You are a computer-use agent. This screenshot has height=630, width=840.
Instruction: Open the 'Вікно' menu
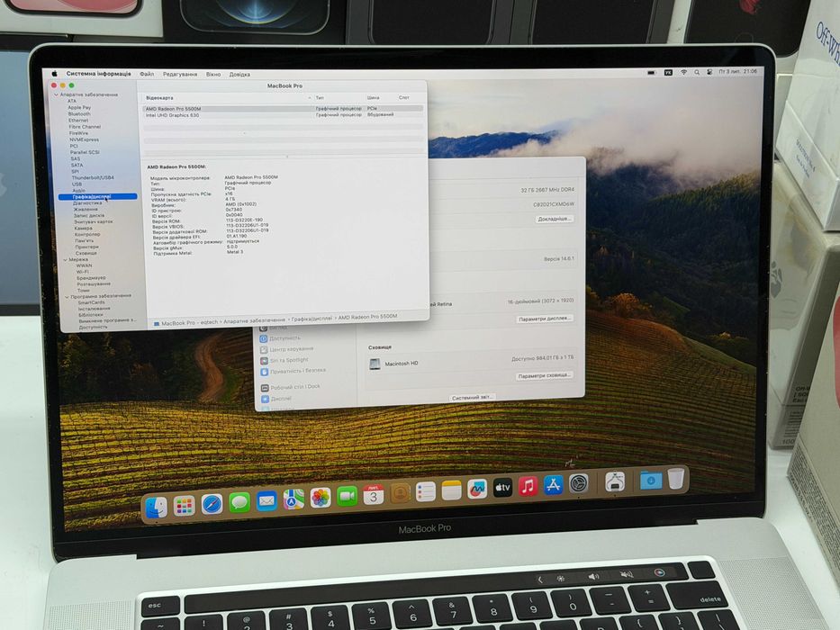(213, 75)
